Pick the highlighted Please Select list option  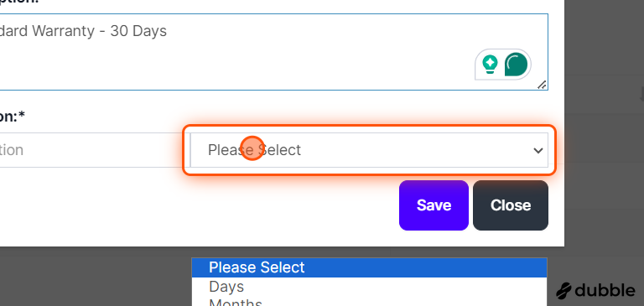369,267
